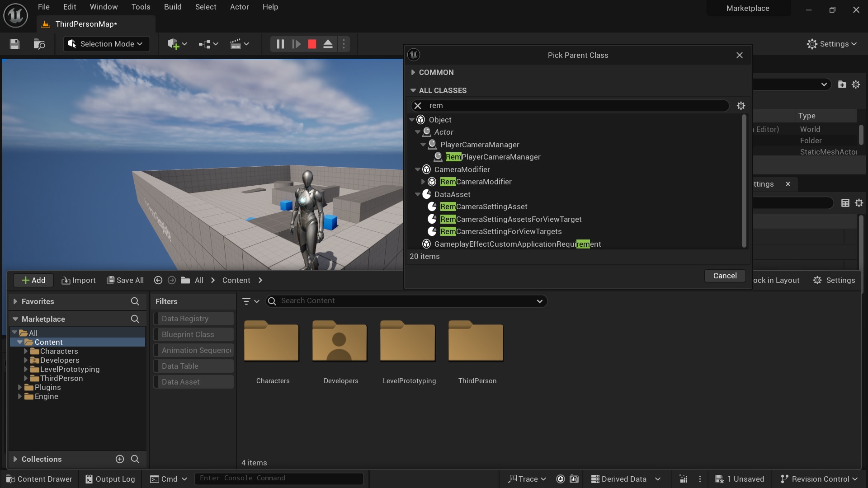The height and width of the screenshot is (488, 868).
Task: Open the Add Actor quick menu (green cube icon)
Action: tap(174, 44)
